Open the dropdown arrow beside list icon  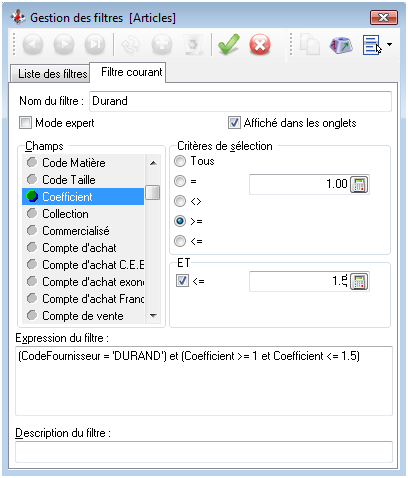[389, 45]
